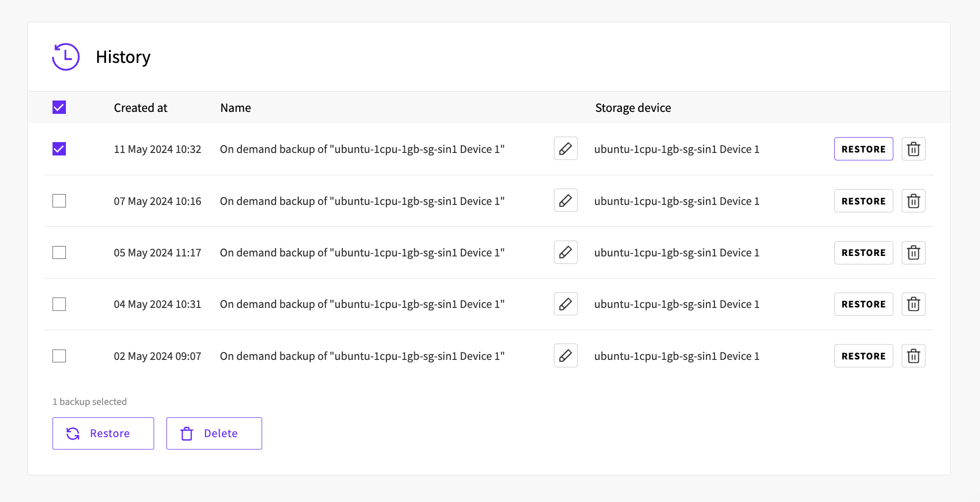Restore the 11 May 2024 backup row

tap(864, 149)
